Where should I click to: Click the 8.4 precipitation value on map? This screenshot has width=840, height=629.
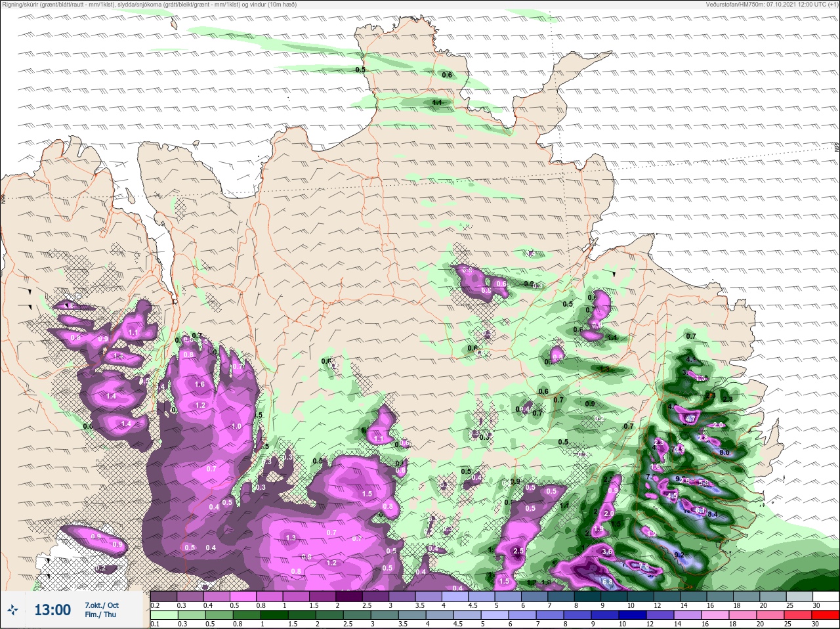click(713, 514)
